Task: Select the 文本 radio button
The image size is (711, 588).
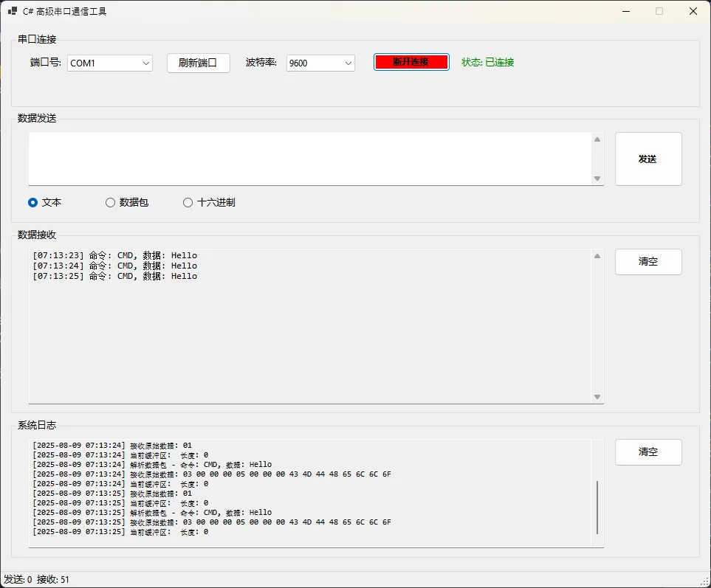Action: pyautogui.click(x=33, y=202)
